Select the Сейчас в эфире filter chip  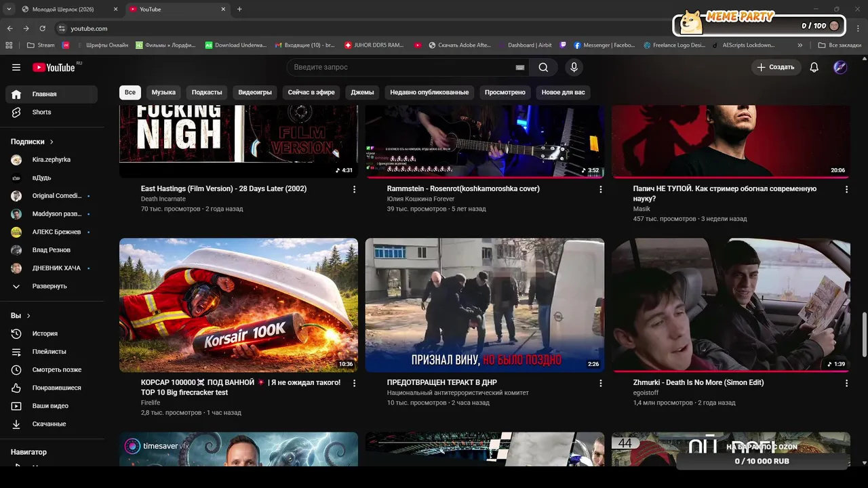[311, 92]
